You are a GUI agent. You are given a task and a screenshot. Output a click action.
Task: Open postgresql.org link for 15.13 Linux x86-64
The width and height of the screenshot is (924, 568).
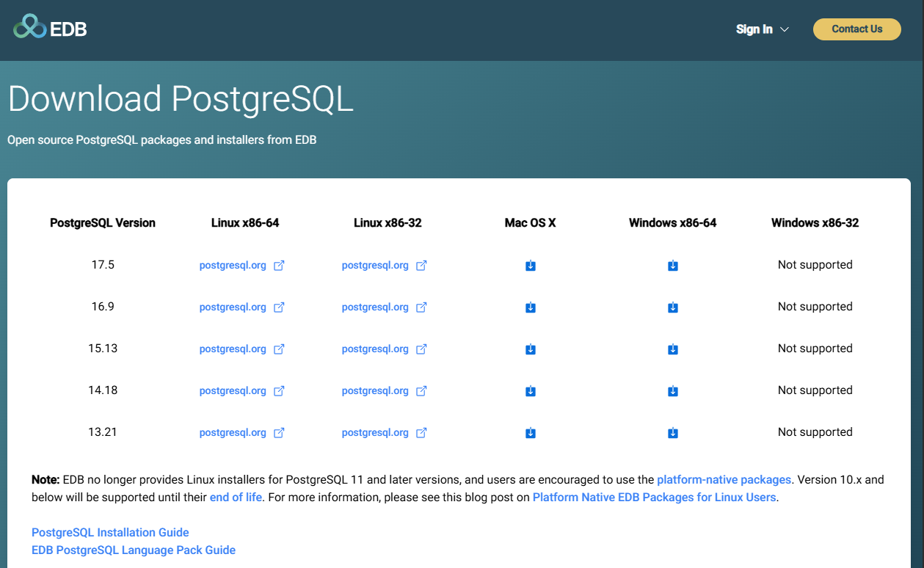tap(233, 349)
